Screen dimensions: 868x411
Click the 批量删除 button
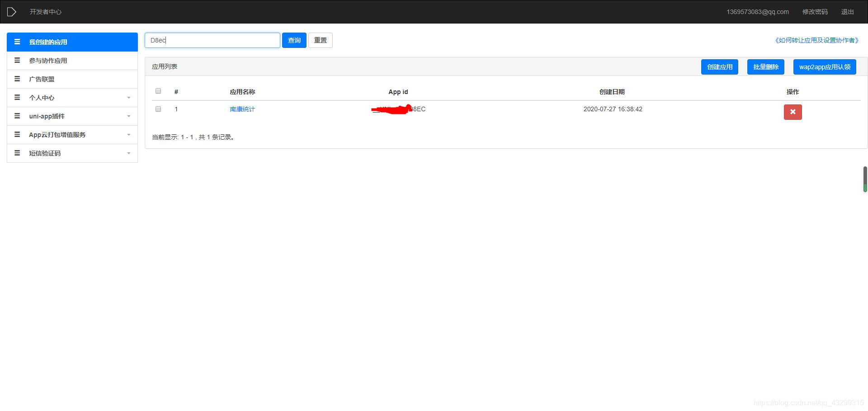tap(766, 67)
